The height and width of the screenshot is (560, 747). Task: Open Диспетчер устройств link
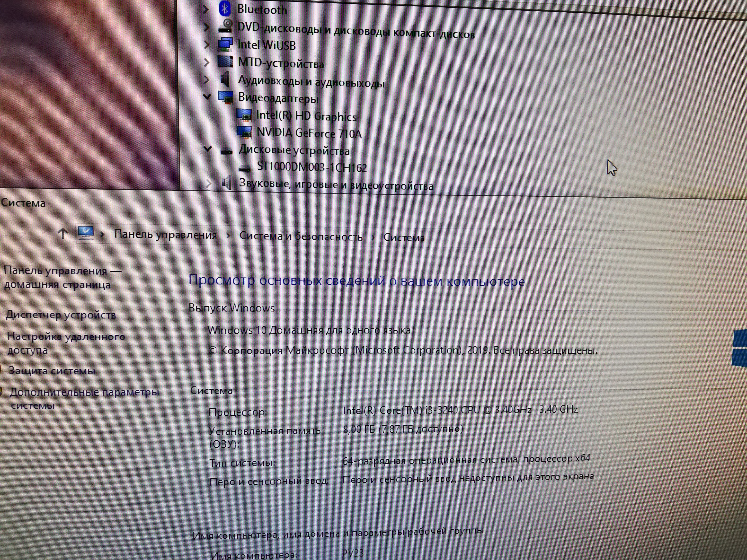click(61, 315)
